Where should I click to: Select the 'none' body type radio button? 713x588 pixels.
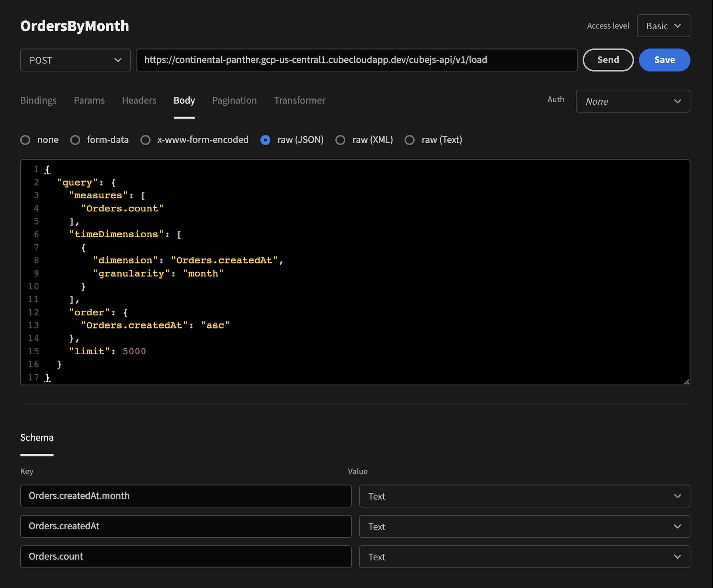25,140
